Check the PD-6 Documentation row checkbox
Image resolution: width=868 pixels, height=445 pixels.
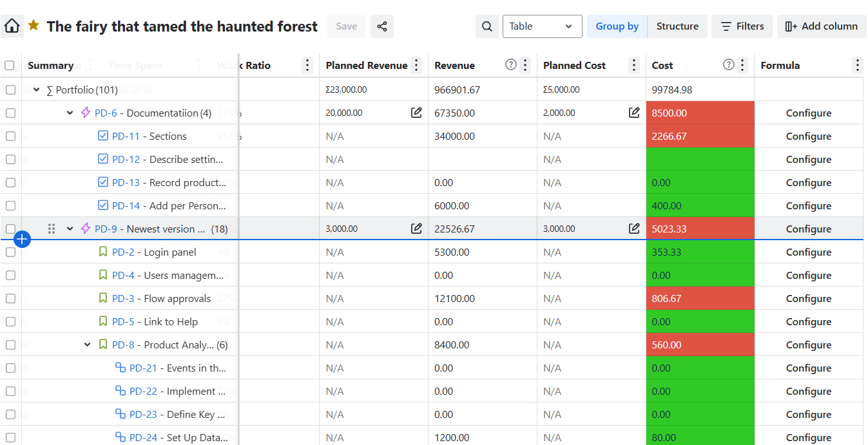click(x=10, y=113)
